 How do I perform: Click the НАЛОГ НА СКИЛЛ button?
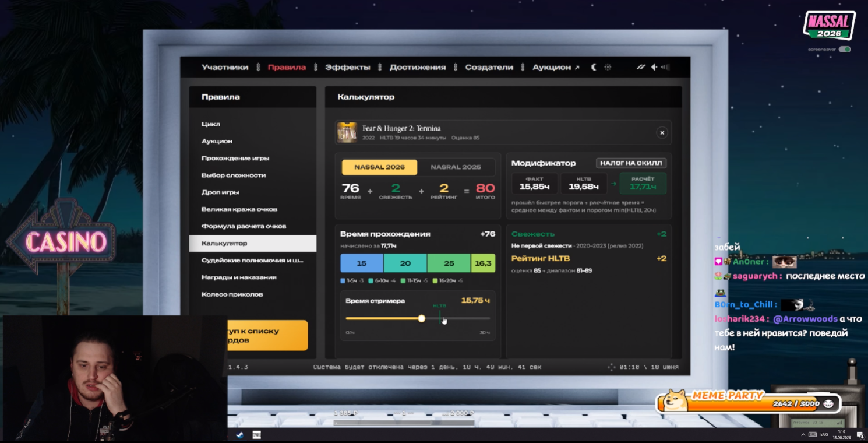[631, 163]
